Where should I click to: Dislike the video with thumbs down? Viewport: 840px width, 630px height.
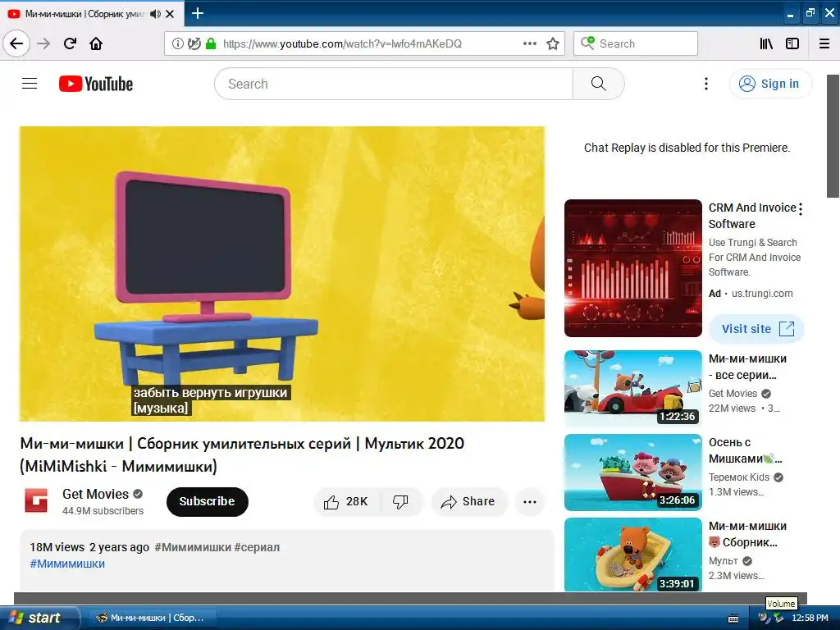(x=400, y=501)
